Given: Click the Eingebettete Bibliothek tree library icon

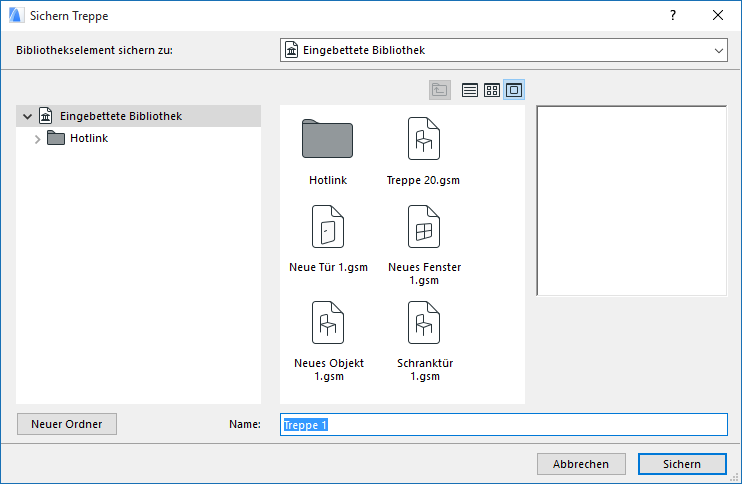Looking at the screenshot, I should pos(45,116).
